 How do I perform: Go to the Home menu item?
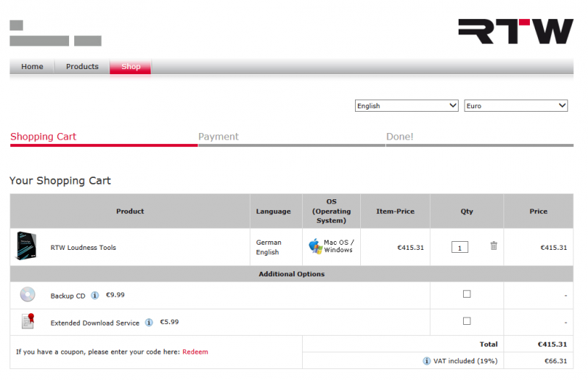tap(32, 66)
